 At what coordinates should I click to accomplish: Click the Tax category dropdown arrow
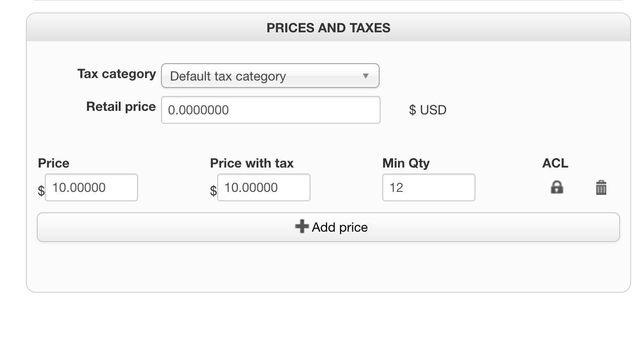pos(366,76)
